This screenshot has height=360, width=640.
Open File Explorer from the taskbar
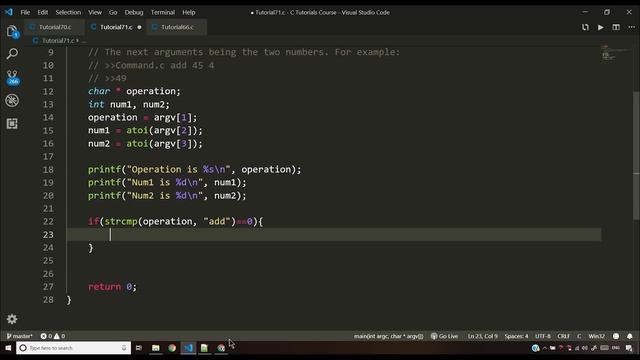coord(156,348)
